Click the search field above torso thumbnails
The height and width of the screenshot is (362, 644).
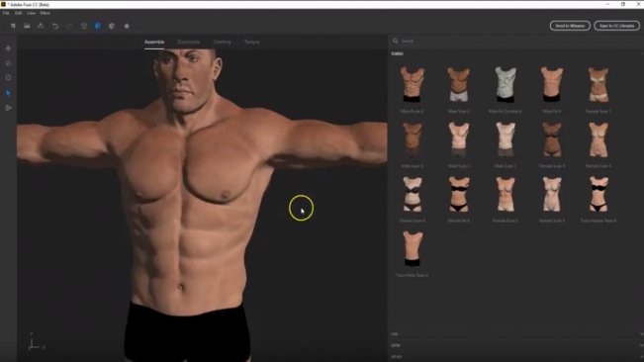point(516,41)
